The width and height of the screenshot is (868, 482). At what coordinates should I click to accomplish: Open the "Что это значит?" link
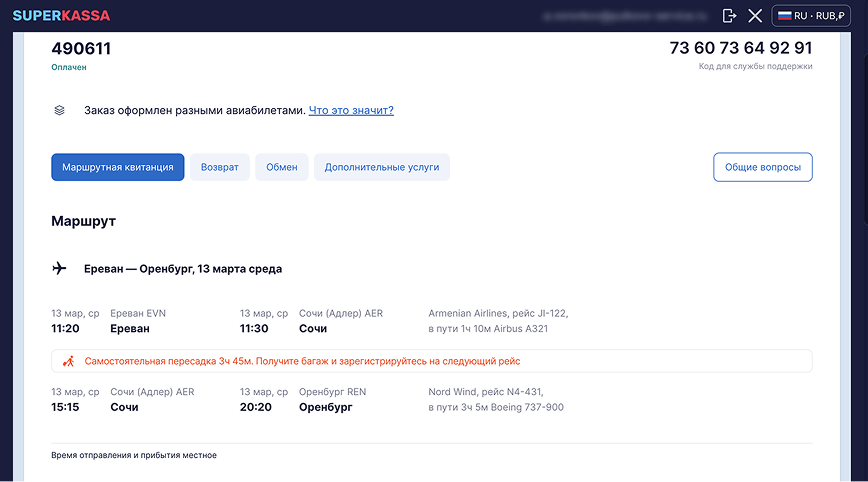(x=351, y=110)
